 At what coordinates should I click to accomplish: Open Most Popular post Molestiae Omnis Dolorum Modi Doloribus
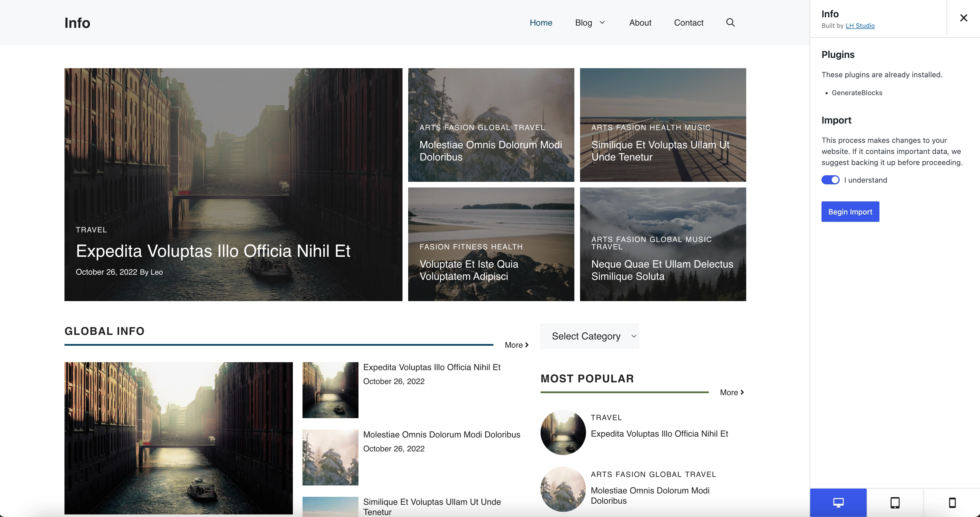point(650,495)
